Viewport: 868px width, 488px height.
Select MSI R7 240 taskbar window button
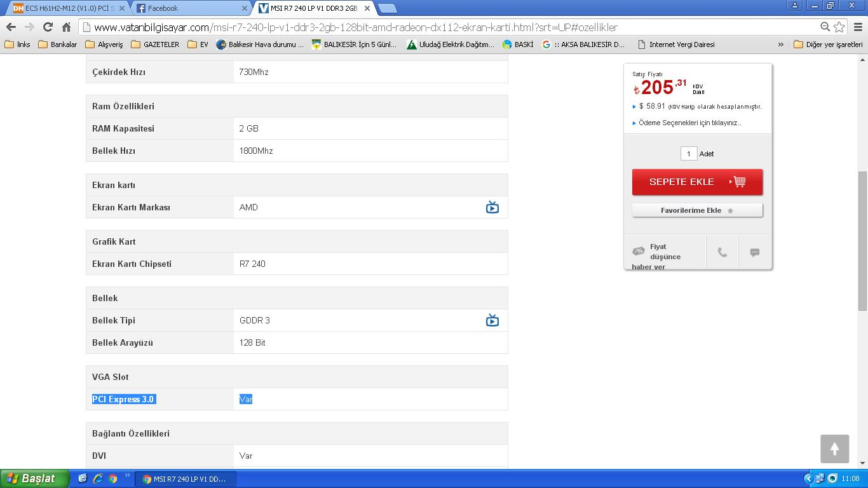pyautogui.click(x=186, y=478)
